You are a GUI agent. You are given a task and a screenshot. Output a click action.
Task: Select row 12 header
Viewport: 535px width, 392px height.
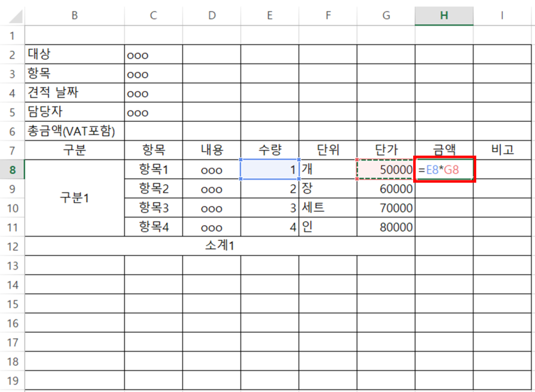(x=12, y=246)
